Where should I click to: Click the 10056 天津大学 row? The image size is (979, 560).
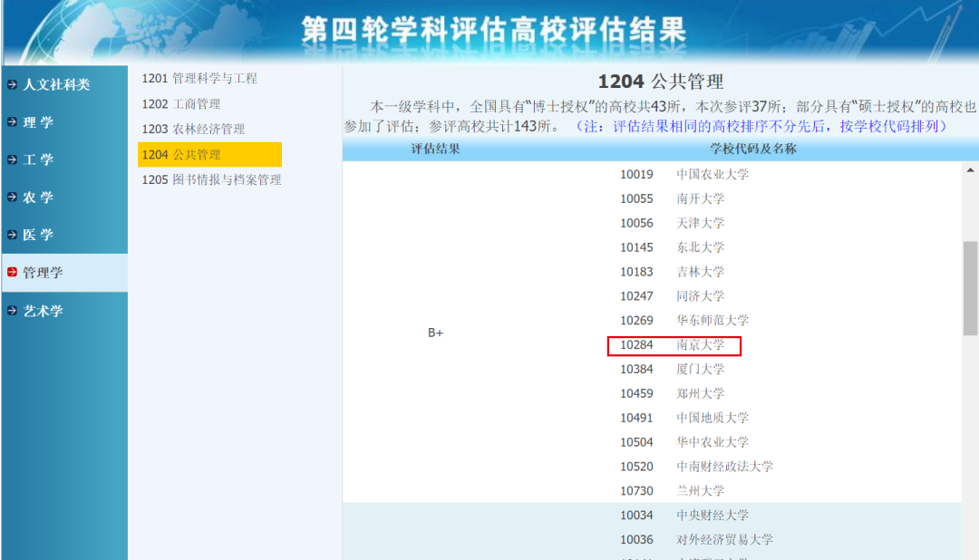click(672, 223)
